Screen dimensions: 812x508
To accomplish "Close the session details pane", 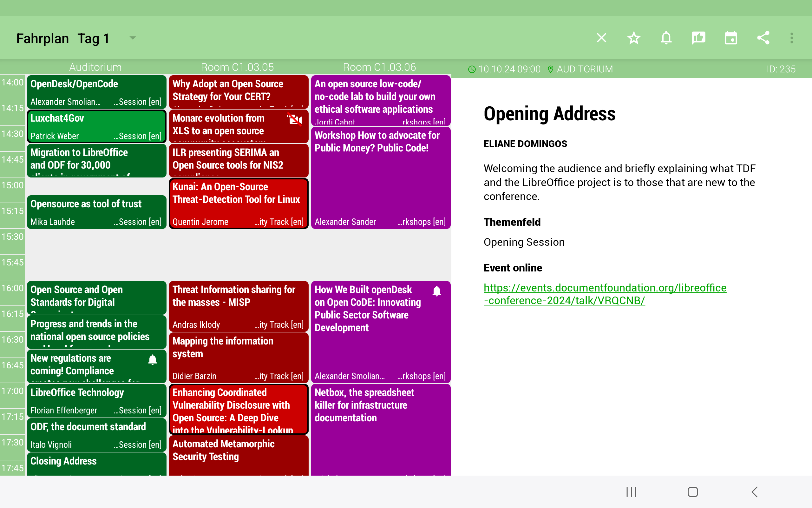I will click(601, 38).
